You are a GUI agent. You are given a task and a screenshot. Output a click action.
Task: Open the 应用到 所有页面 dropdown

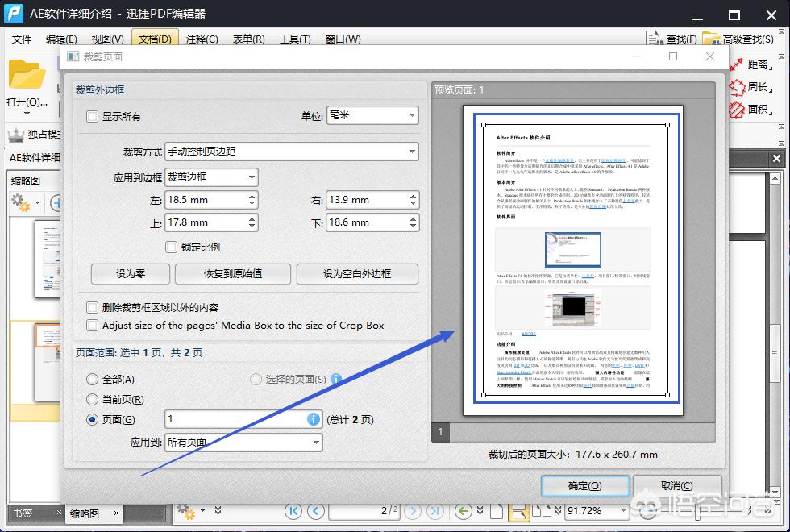(x=243, y=442)
